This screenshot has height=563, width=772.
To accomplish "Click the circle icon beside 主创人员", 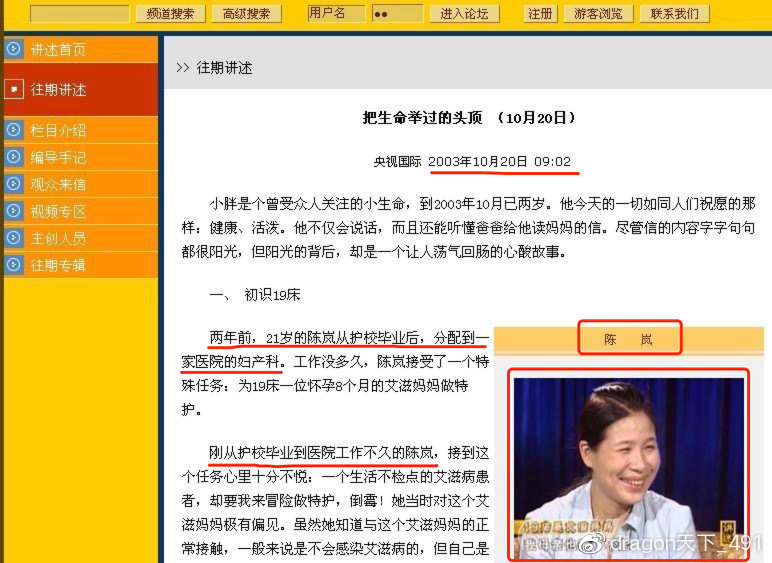I will pos(13,238).
